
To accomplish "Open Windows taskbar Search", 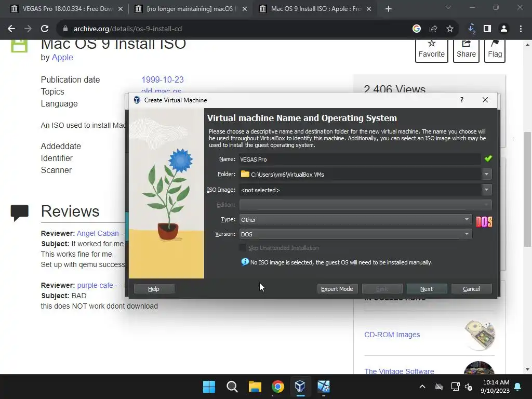I will click(x=232, y=387).
